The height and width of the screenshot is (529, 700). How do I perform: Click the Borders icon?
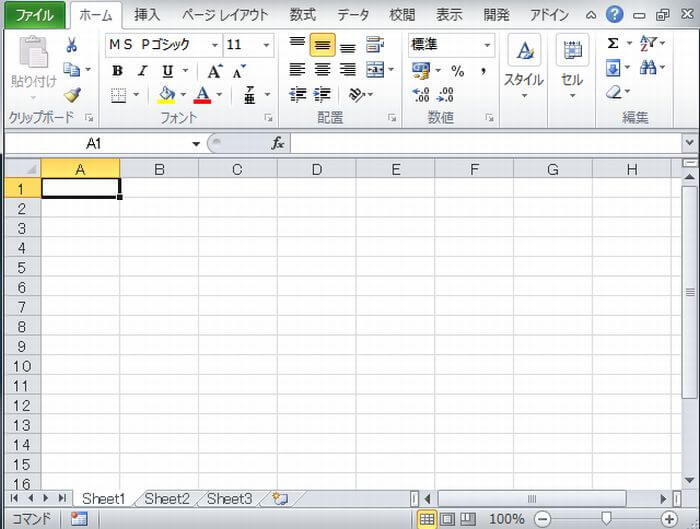coord(118,95)
